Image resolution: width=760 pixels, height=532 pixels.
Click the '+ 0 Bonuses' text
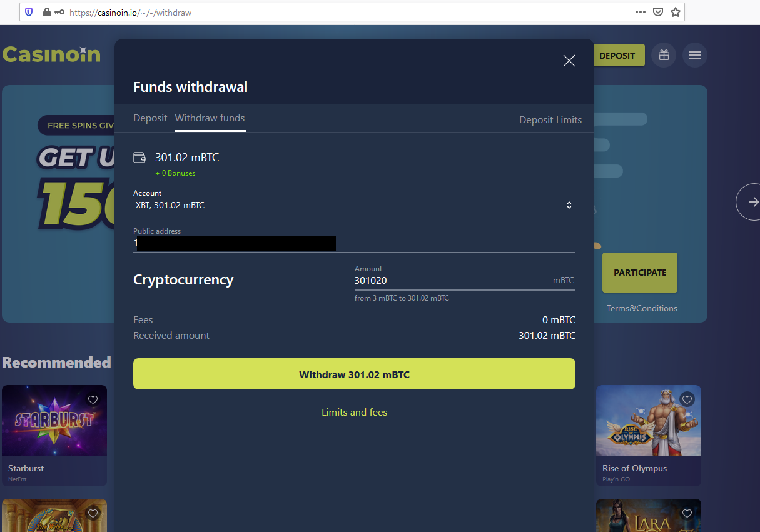[175, 173]
